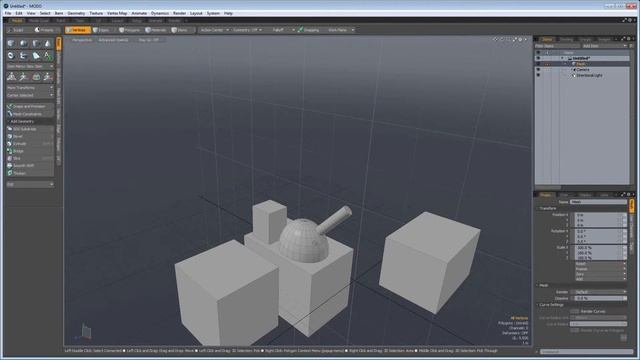Toggle Vertices selection mode
The image size is (640, 360).
[x=78, y=30]
